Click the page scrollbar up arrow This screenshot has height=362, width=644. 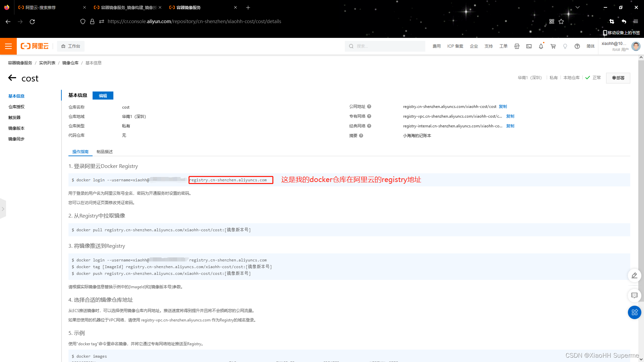641,57
